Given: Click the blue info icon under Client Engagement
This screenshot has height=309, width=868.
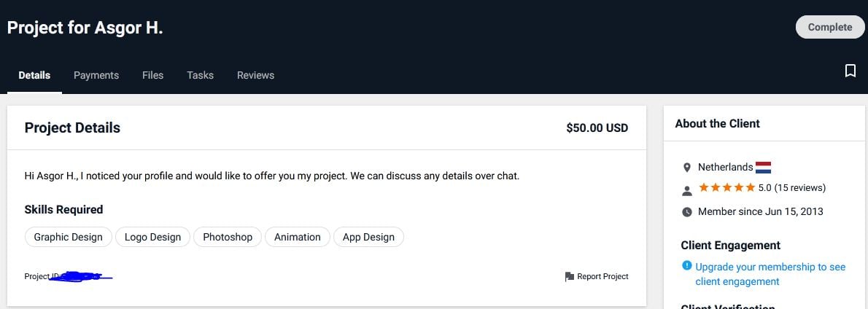Looking at the screenshot, I should [x=687, y=266].
